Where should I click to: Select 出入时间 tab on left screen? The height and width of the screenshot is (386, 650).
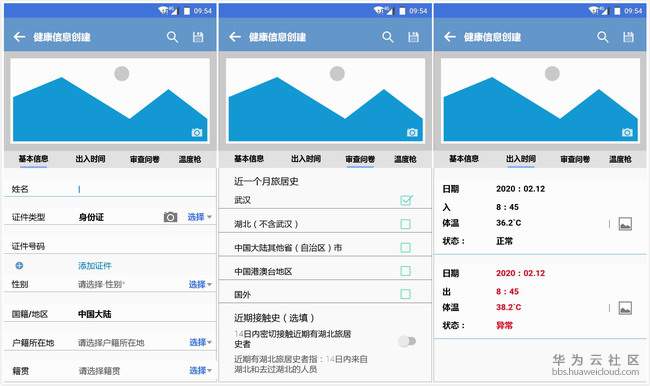(x=90, y=159)
